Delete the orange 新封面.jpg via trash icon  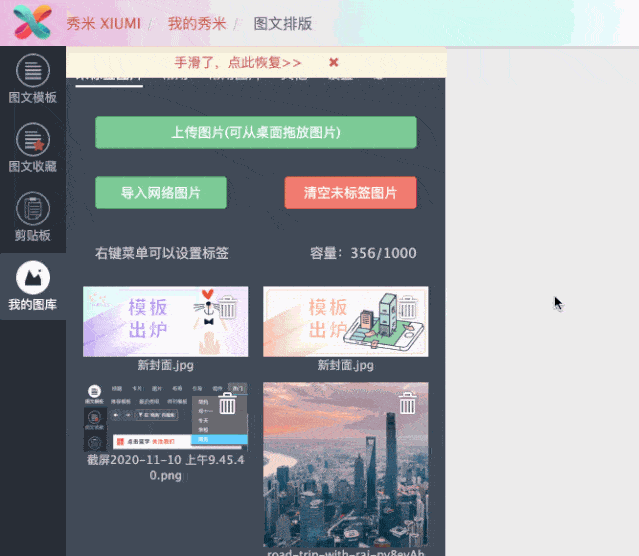point(408,308)
